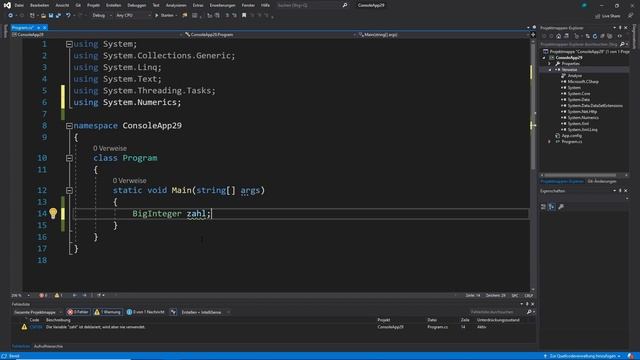The image size is (640, 360).
Task: Click the Starten run button
Action: click(x=165, y=16)
